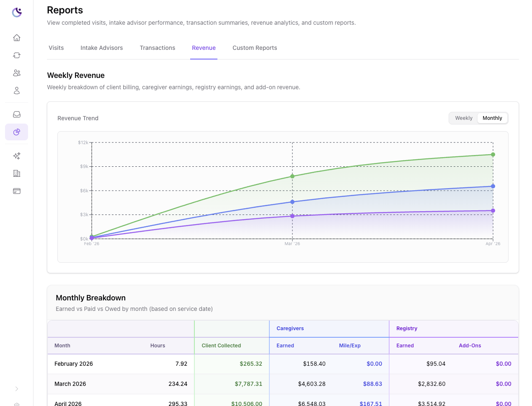
Task: Open the sync arrows sidebar icon
Action: click(x=17, y=55)
